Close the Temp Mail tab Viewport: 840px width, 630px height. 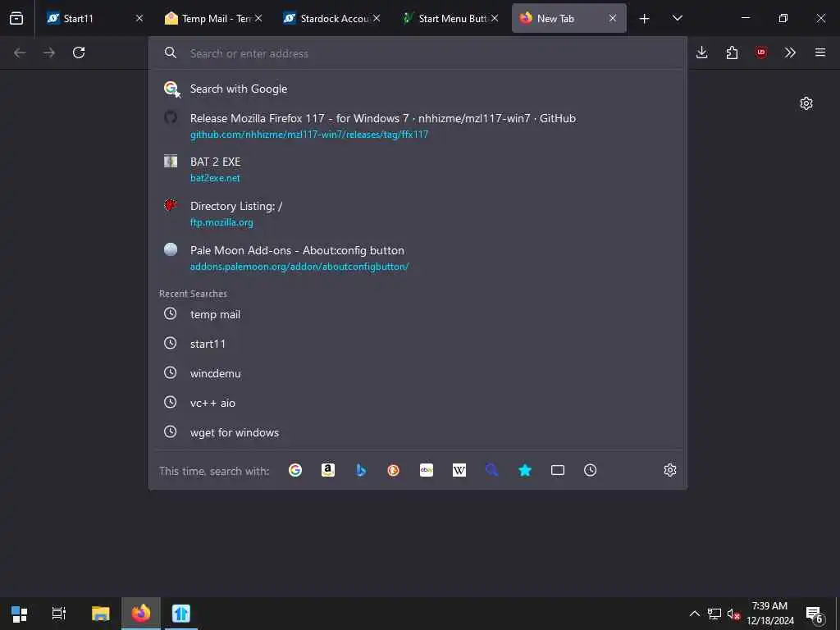click(x=258, y=19)
